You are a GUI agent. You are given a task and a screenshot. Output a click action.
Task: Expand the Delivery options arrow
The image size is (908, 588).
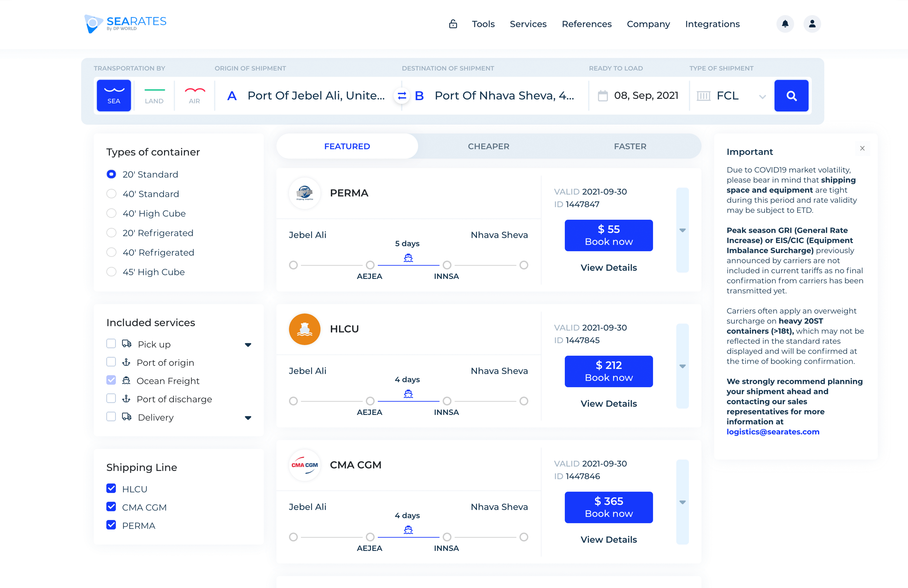coord(248,418)
